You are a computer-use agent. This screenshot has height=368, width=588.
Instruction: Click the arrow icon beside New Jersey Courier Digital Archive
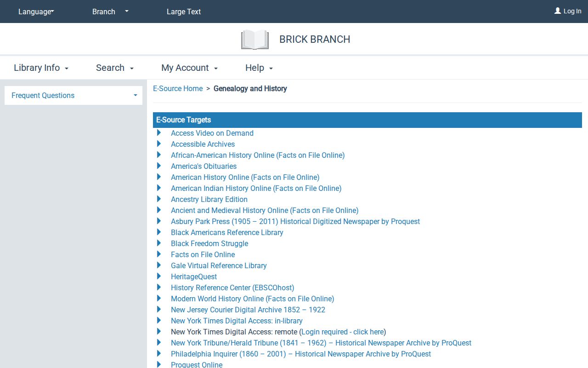(x=159, y=309)
